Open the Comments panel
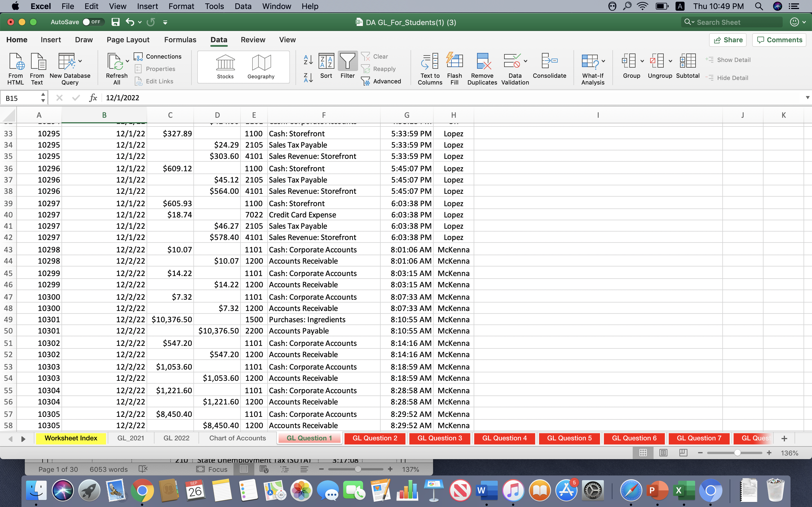 click(x=779, y=39)
